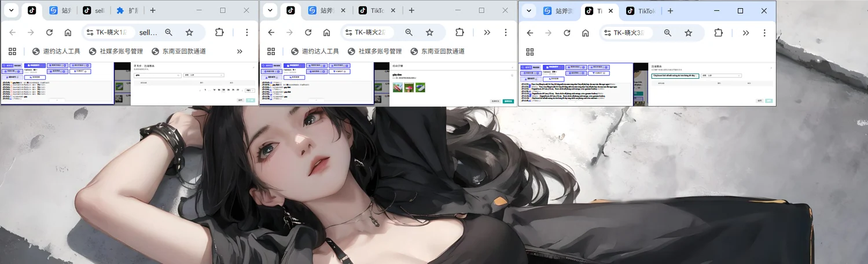The image size is (868, 264).
Task: Open extensions puzzle icon in TK-晓火2 window
Action: pos(459,32)
